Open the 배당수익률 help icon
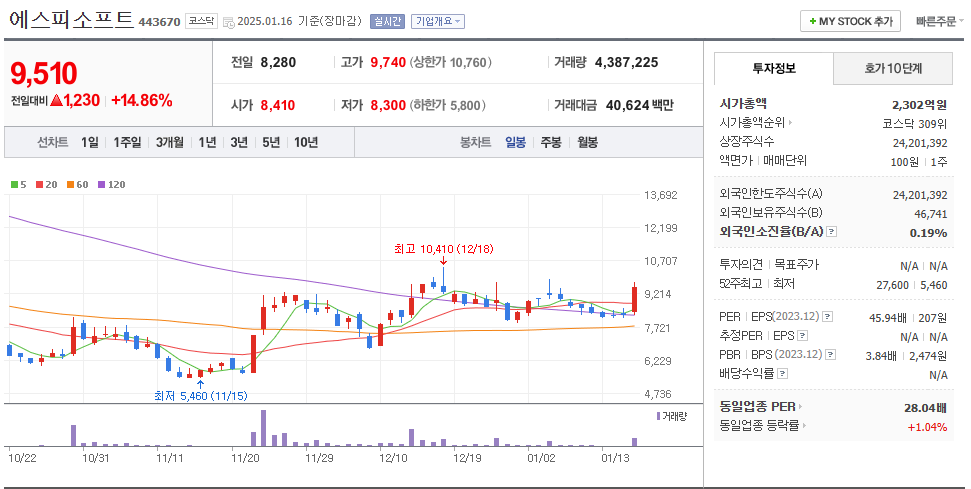Image resolution: width=971 pixels, height=489 pixels. point(782,374)
